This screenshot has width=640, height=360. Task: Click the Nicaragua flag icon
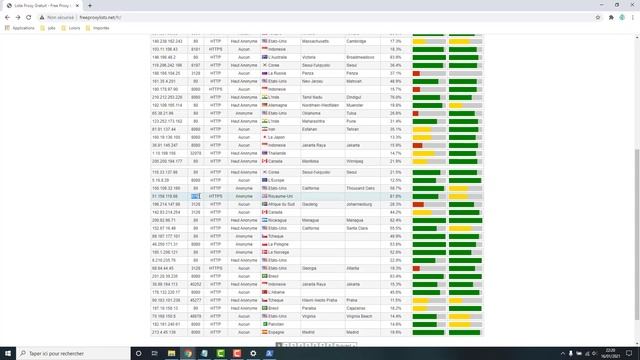[x=264, y=220]
